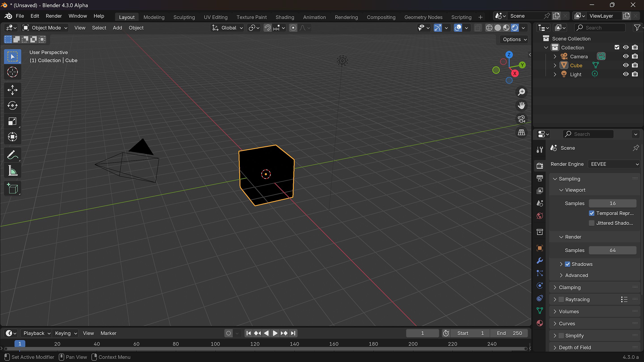Activate the Annotate pencil tool
Screen dimensions: 644x362
pyautogui.click(x=13, y=155)
